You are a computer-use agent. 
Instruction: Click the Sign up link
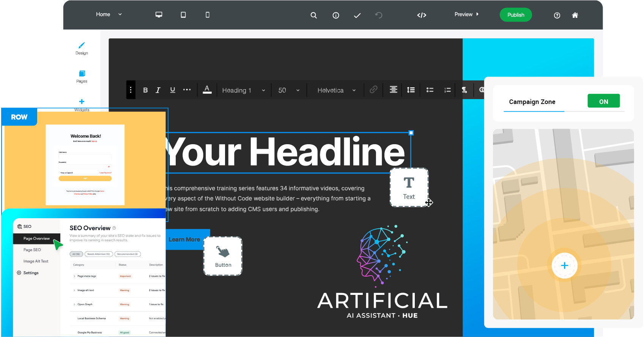pyautogui.click(x=94, y=141)
